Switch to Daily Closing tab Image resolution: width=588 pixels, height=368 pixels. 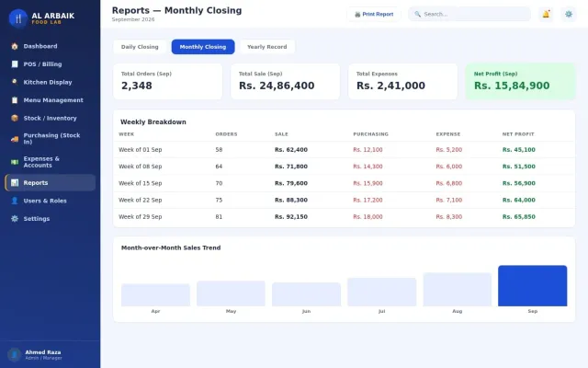(140, 47)
